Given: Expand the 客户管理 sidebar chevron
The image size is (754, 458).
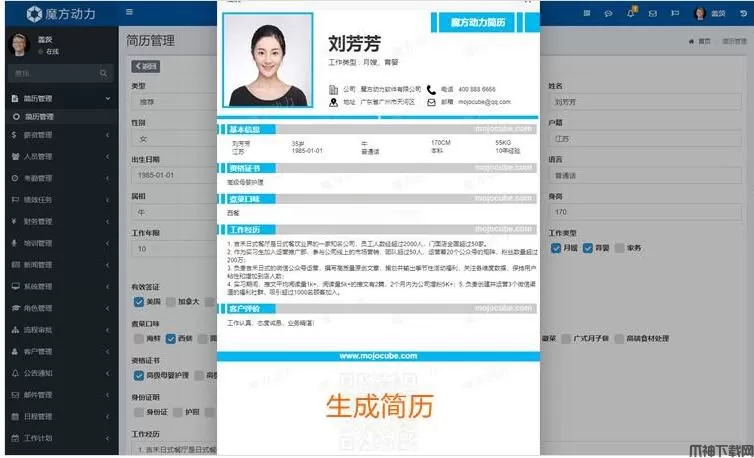Looking at the screenshot, I should pyautogui.click(x=107, y=352).
